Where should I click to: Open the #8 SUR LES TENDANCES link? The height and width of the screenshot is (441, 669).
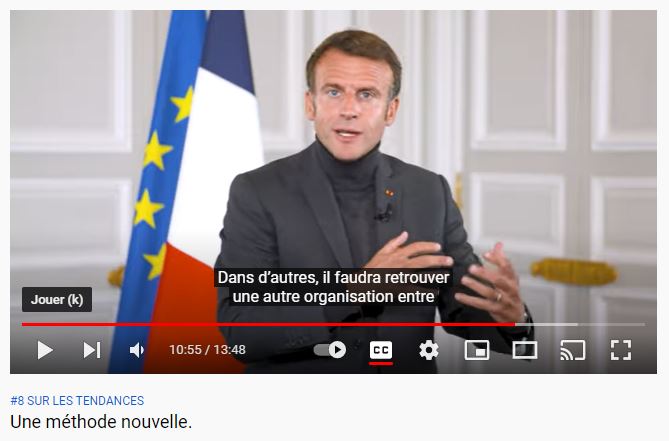tap(77, 401)
